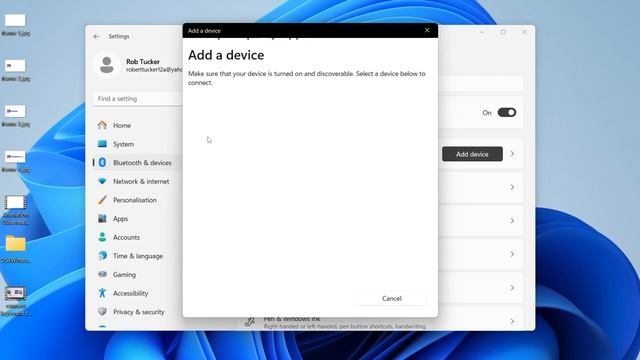Click the Bluetooth icon in sidebar
640x360 pixels.
[x=102, y=162]
